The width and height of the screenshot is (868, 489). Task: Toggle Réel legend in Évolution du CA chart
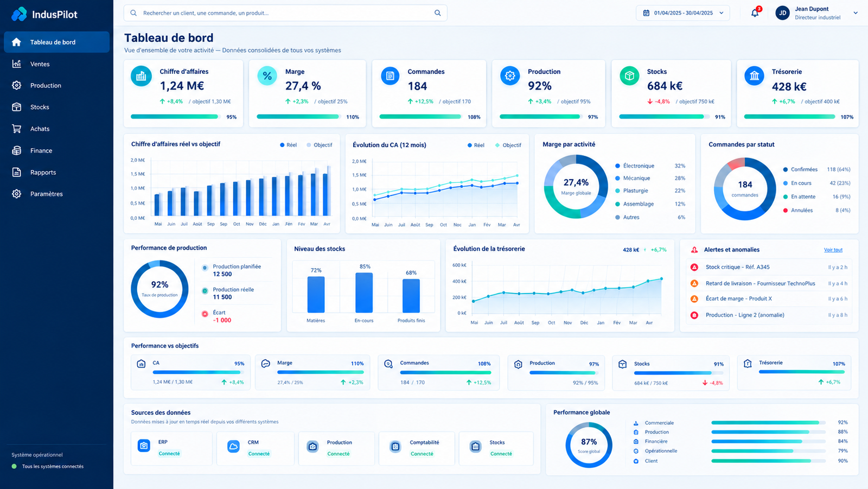[x=476, y=145]
